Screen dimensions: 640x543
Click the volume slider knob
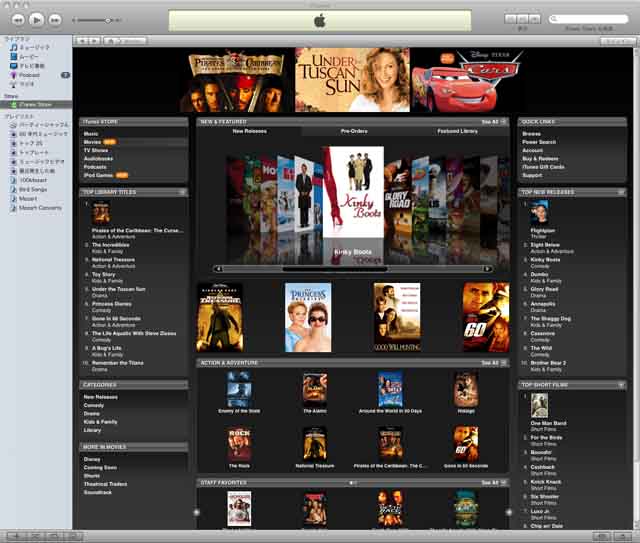108,20
